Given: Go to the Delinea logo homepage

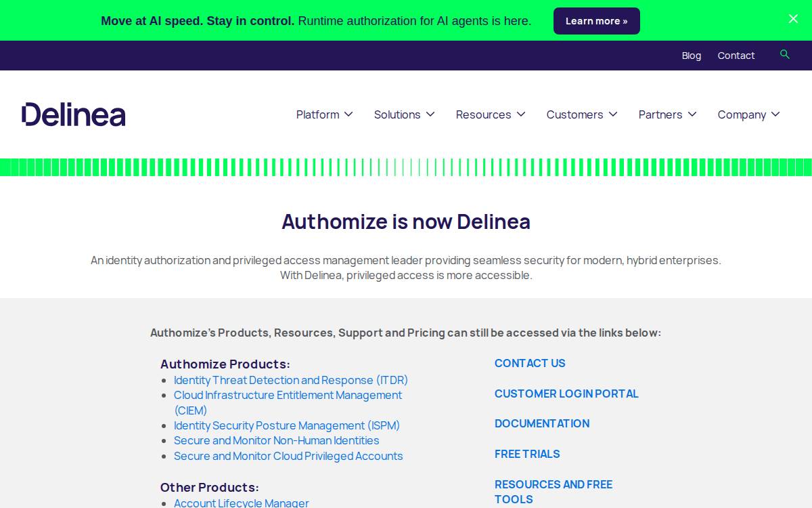Looking at the screenshot, I should [74, 114].
